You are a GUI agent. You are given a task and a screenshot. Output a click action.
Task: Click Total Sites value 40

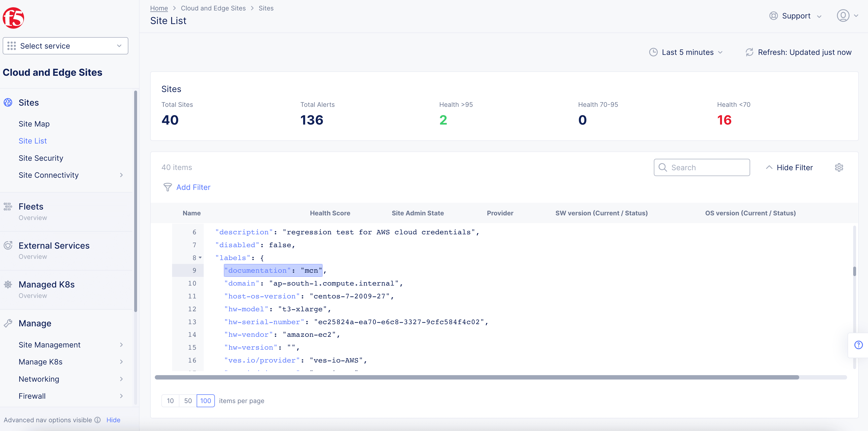170,120
